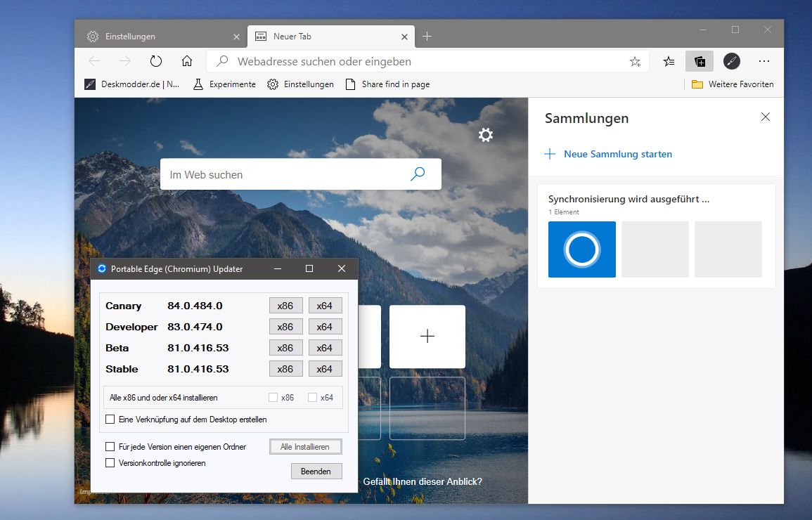812x520 pixels.
Task: Click the back navigation arrow
Action: tap(94, 61)
